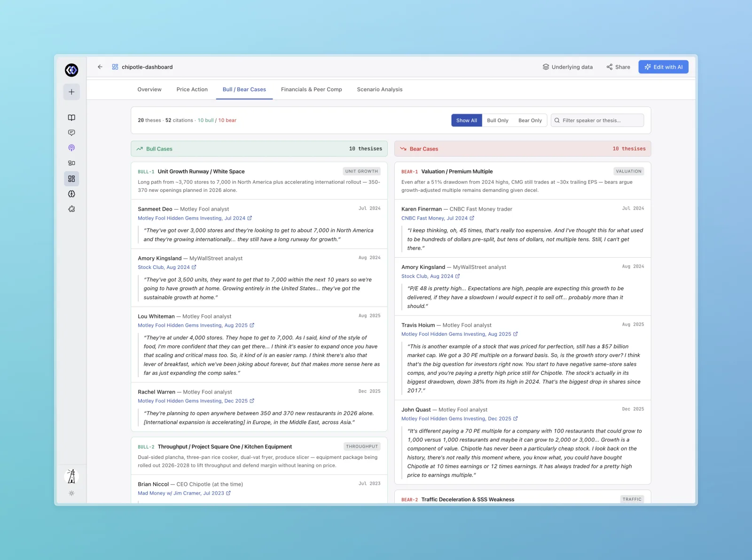
Task: Click the TRAFFIC tag
Action: pos(632,499)
